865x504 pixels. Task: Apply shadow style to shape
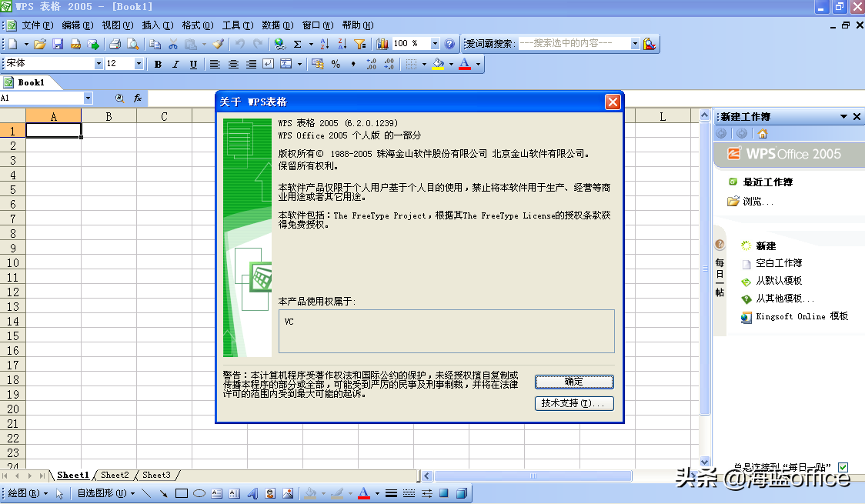(443, 493)
